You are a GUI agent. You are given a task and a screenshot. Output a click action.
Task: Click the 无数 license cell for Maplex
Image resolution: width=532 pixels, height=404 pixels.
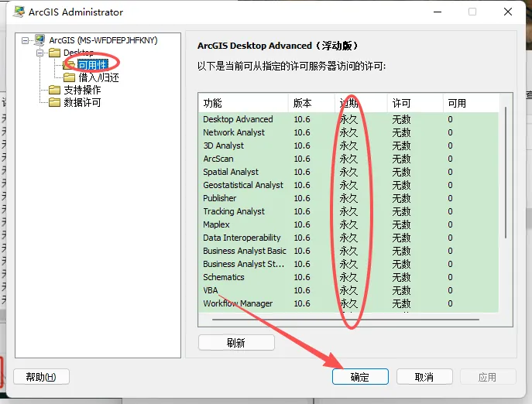click(402, 224)
